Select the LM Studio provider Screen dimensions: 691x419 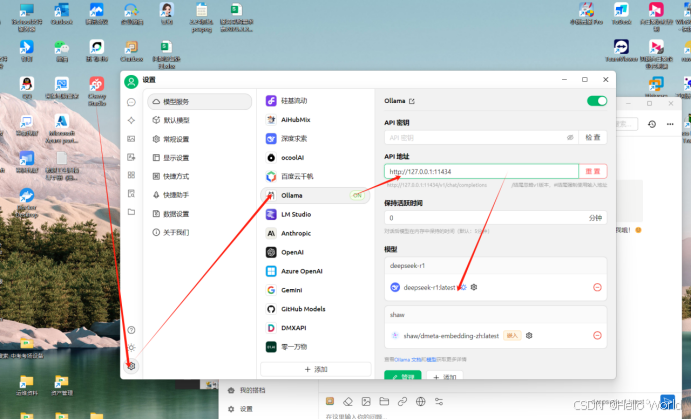coord(315,215)
